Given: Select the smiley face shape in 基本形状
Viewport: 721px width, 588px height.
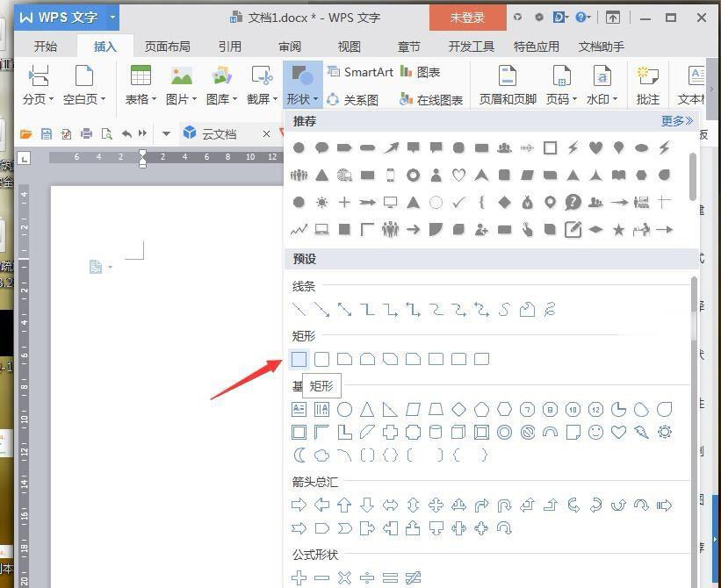Looking at the screenshot, I should (596, 432).
